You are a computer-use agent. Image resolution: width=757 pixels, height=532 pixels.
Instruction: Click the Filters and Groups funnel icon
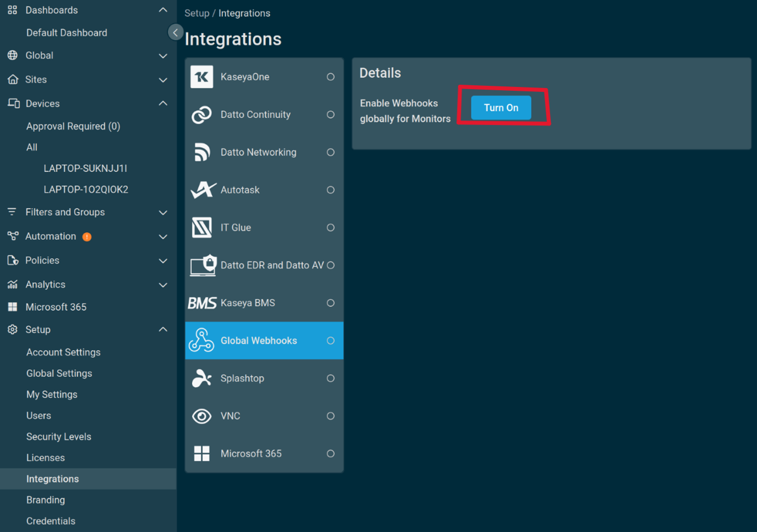[x=12, y=212]
